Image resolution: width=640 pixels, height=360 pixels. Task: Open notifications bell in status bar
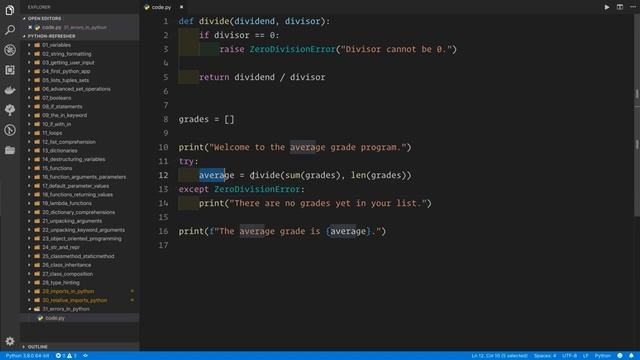(631, 356)
